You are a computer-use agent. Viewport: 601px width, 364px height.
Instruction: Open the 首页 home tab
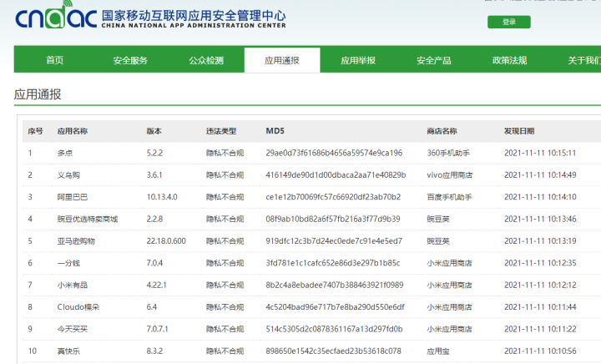coord(55,60)
